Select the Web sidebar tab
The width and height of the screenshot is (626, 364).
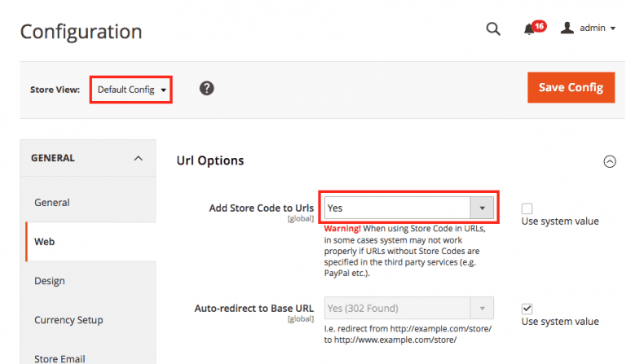(45, 242)
